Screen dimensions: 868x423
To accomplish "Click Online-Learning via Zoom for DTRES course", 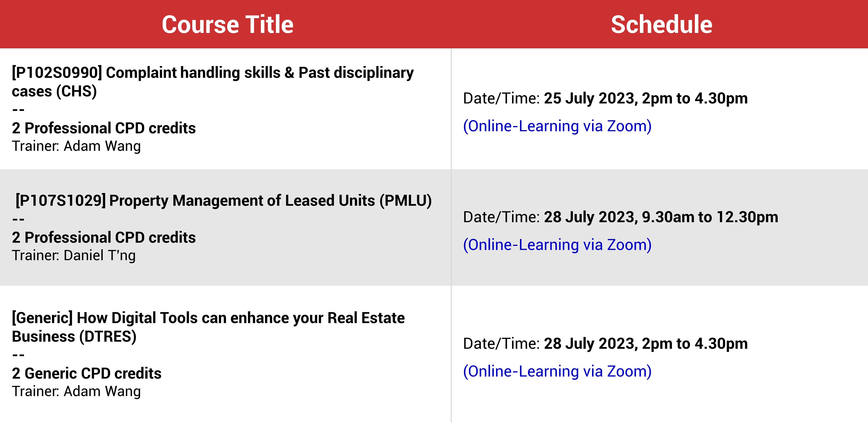I will click(x=557, y=371).
